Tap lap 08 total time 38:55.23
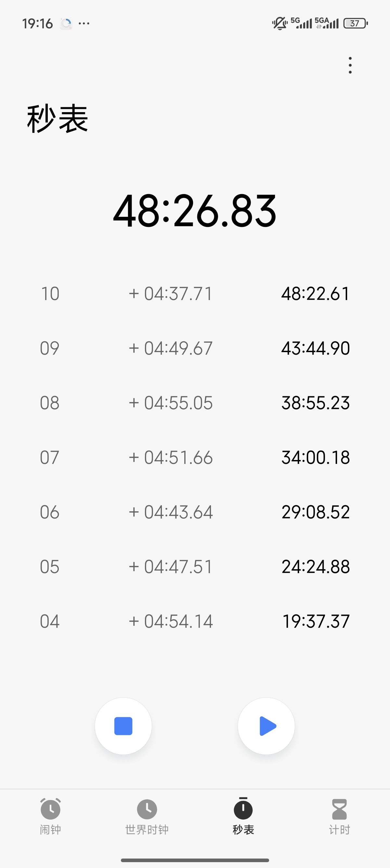Screen dimensions: 390x868 [316, 403]
